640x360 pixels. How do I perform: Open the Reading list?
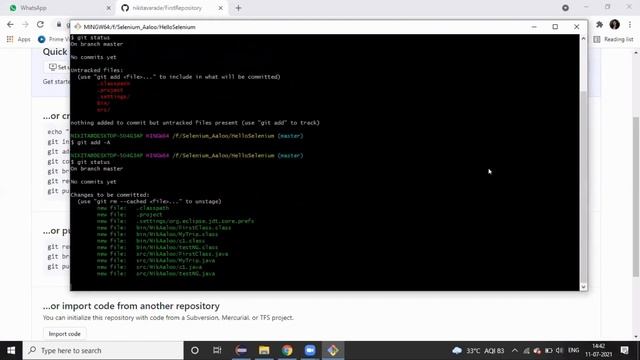click(613, 39)
